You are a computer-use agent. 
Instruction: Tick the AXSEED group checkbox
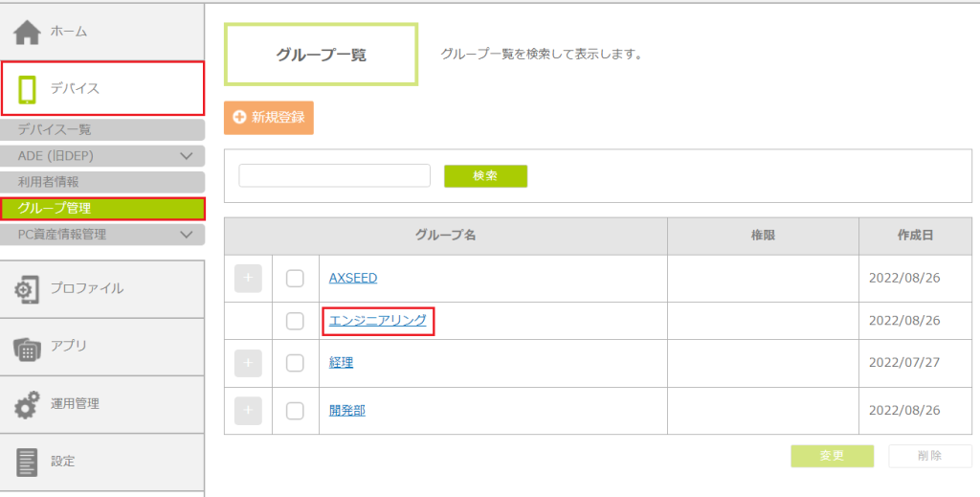(x=295, y=279)
